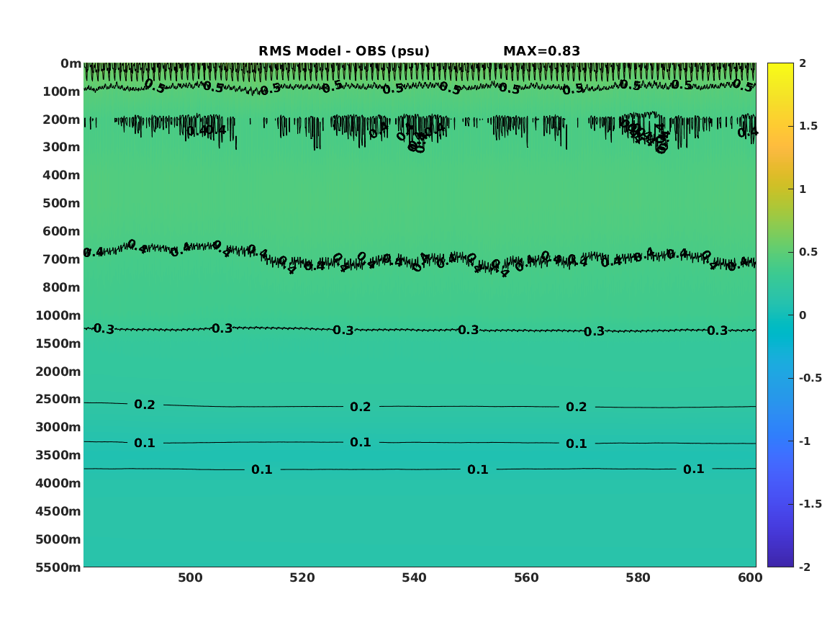The height and width of the screenshot is (630, 840).
Task: Select the '4500m' depth tick label
Action: point(58,512)
